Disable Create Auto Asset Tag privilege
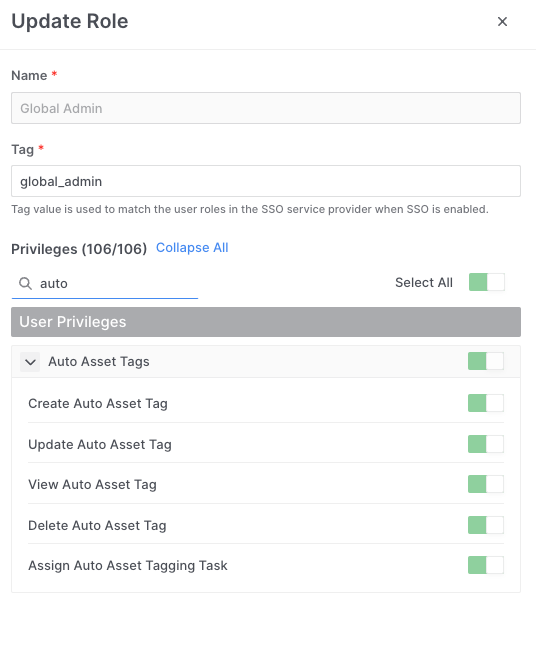Screen dimensions: 536x646 486,403
